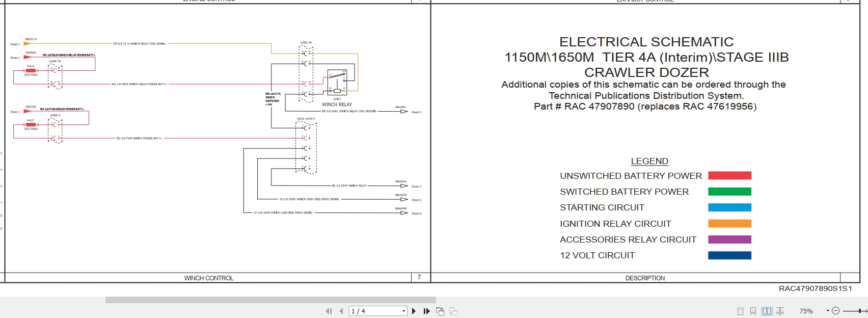This screenshot has height=318, width=868.
Task: Advance to the next page
Action: [x=414, y=311]
